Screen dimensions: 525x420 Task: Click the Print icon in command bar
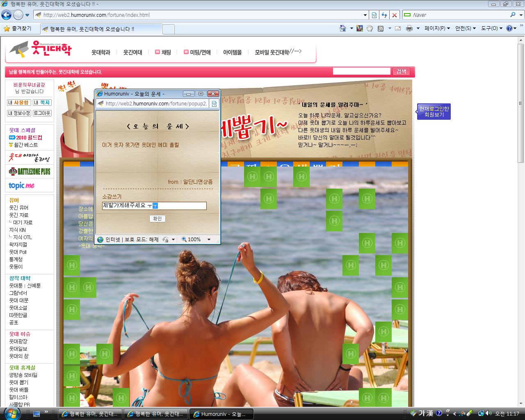coord(409,28)
